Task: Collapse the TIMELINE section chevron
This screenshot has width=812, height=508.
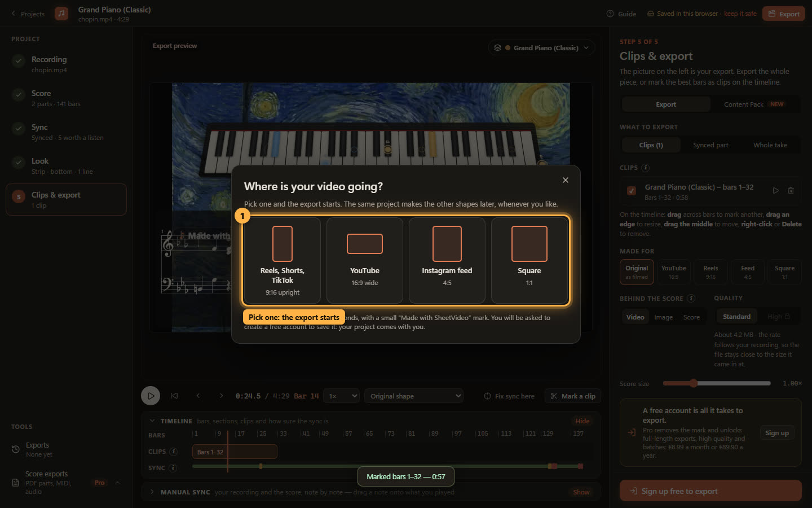Action: pos(152,421)
